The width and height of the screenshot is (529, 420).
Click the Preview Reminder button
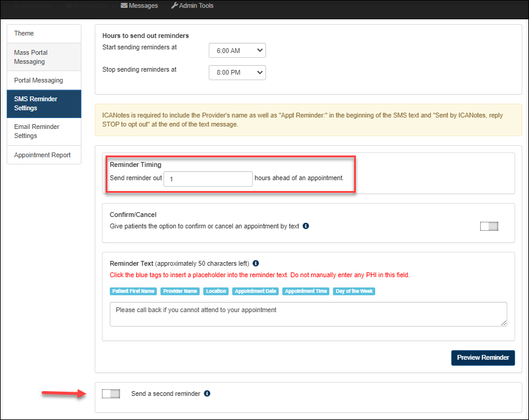point(483,357)
